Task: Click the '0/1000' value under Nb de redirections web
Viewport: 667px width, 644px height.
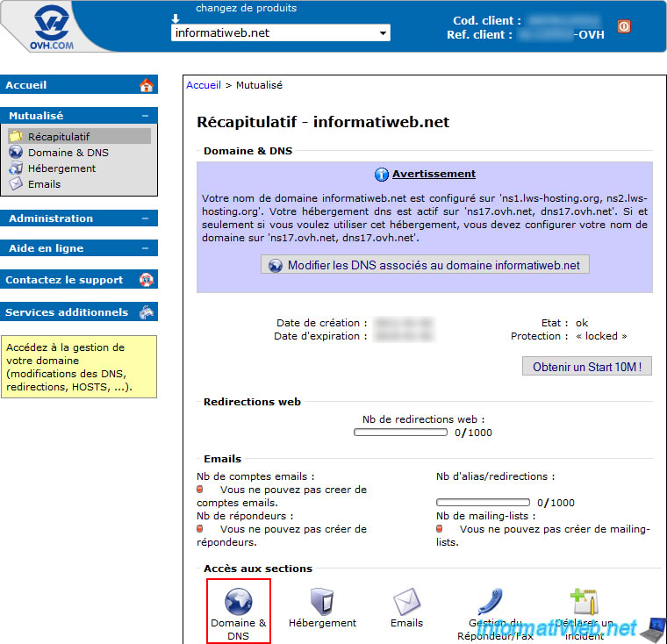Action: coord(473,433)
